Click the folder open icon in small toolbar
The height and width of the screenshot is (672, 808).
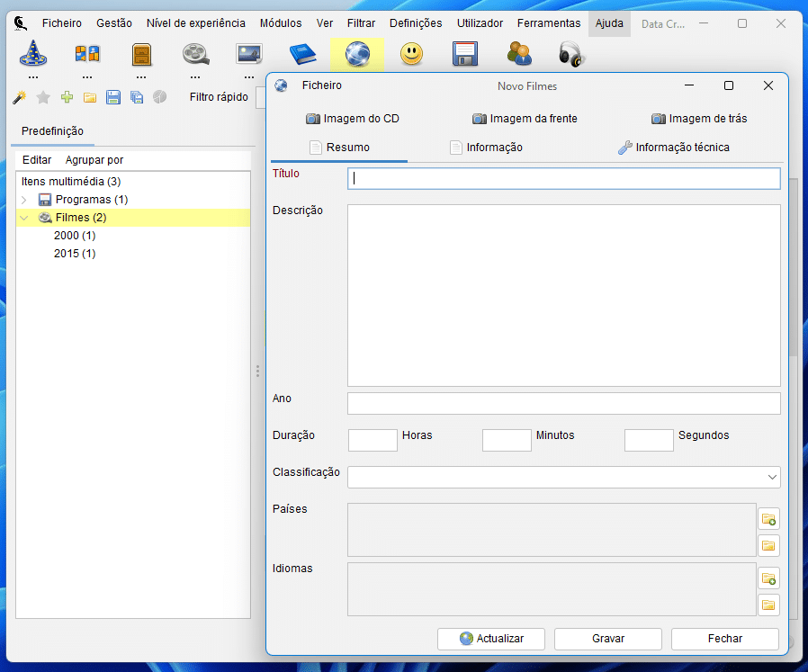tap(90, 97)
